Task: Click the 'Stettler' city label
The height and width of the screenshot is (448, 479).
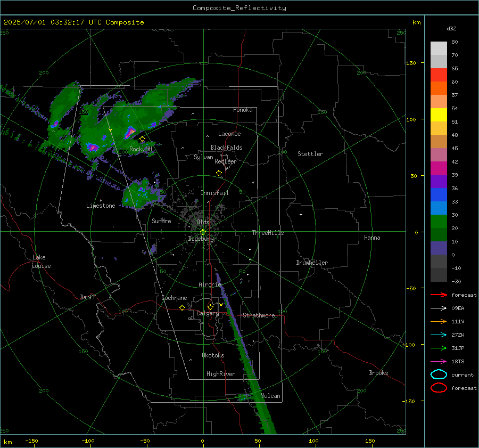Action: 310,154
